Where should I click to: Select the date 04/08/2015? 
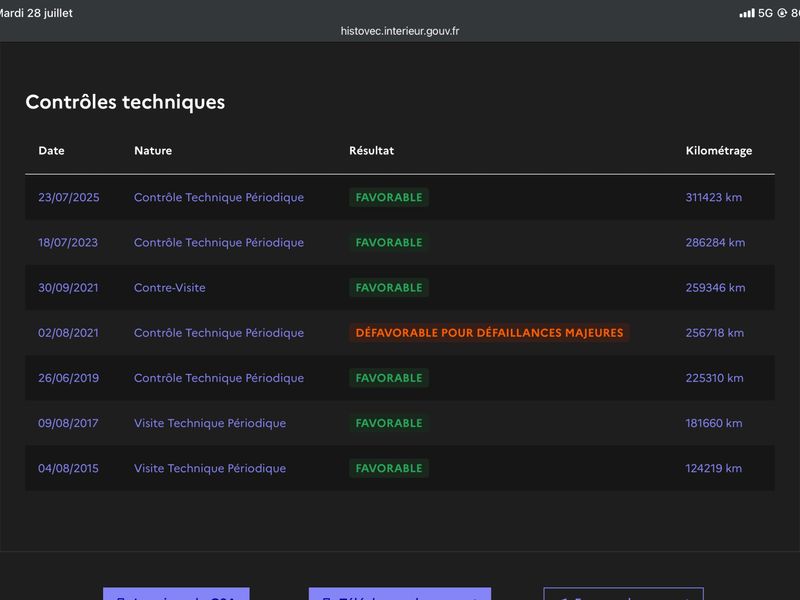point(68,468)
